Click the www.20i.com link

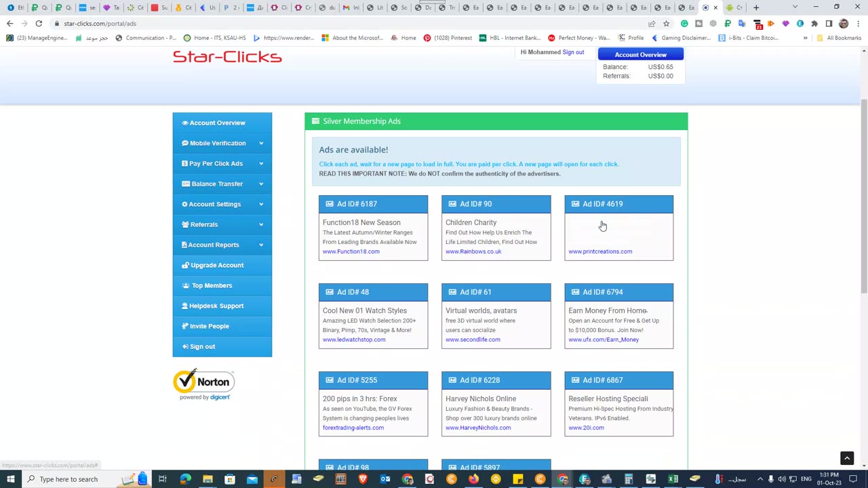pyautogui.click(x=586, y=428)
